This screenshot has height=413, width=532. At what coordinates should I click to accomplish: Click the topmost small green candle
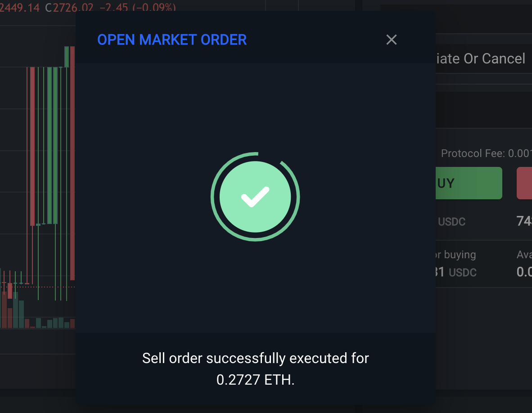tap(67, 57)
